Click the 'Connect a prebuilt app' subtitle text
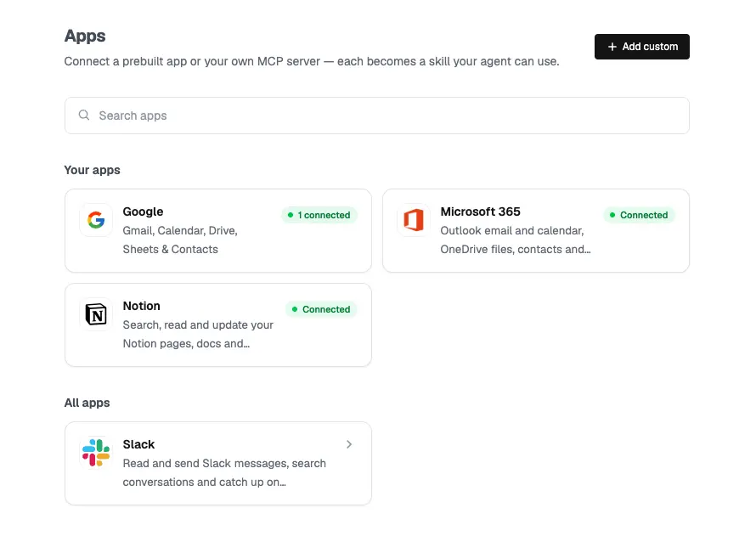Image resolution: width=756 pixels, height=536 pixels. (x=312, y=62)
